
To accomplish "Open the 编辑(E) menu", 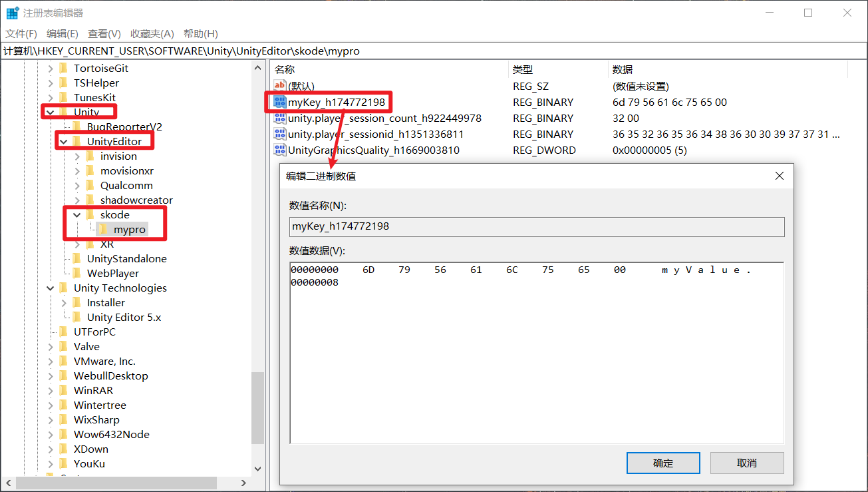I will pos(62,34).
